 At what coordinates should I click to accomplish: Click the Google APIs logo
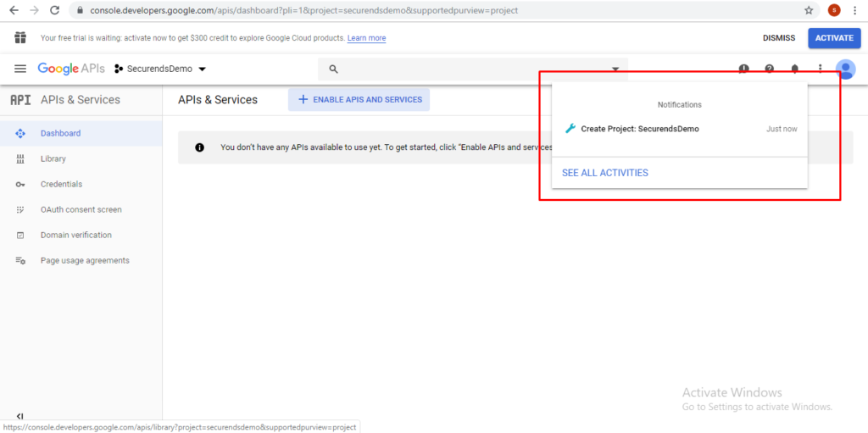(x=71, y=69)
